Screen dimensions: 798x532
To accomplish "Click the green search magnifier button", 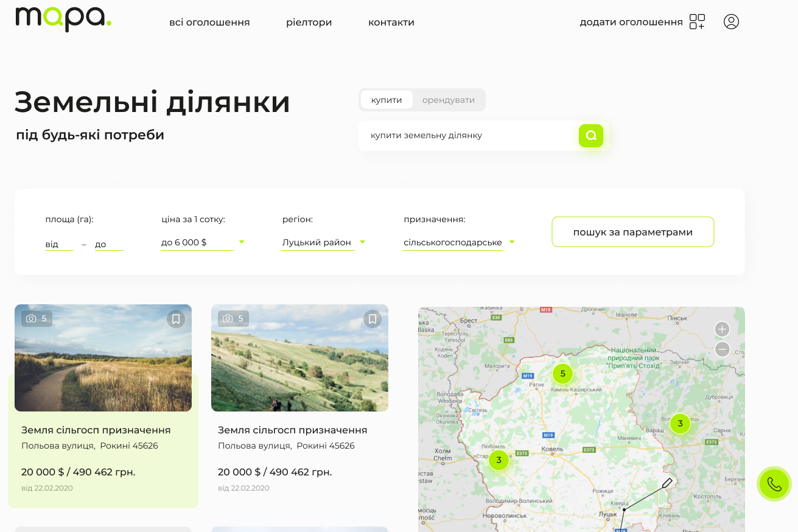I will [x=590, y=136].
